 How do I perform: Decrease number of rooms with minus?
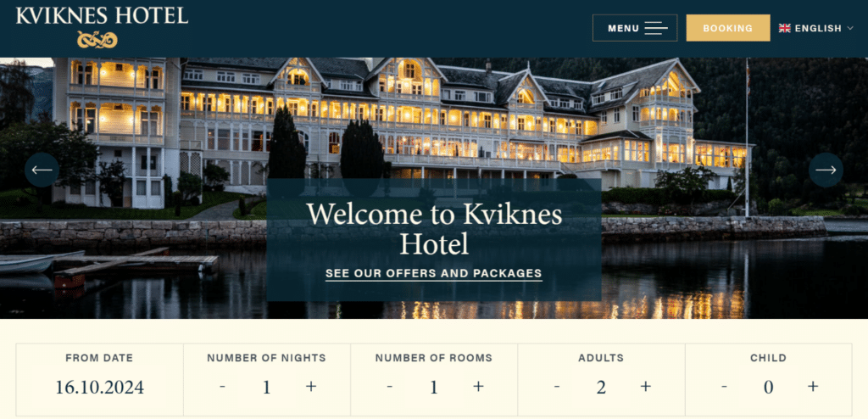pyautogui.click(x=390, y=386)
